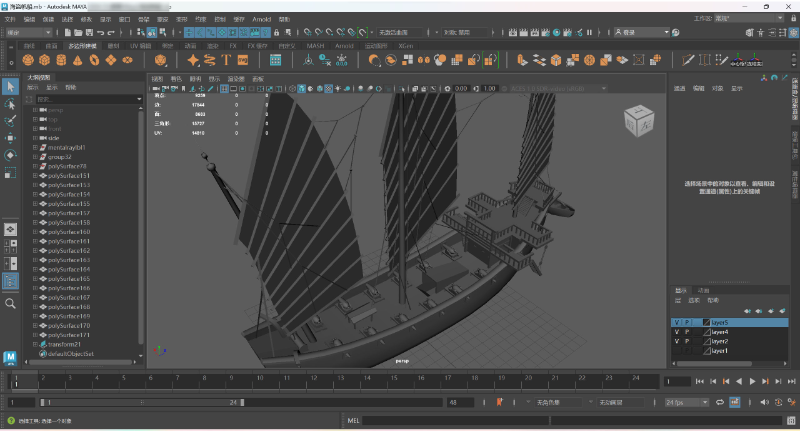The height and width of the screenshot is (431, 800).
Task: Select the Extrude shelf icon
Action: pos(522,60)
